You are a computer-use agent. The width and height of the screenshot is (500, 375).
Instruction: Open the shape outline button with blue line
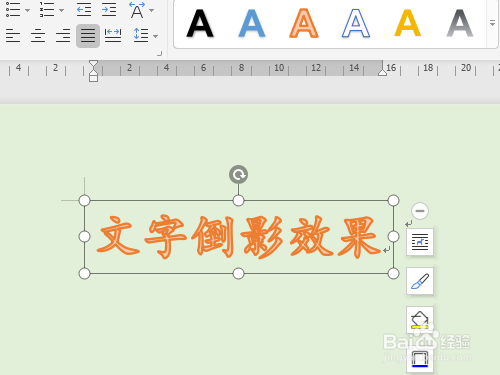[420, 359]
